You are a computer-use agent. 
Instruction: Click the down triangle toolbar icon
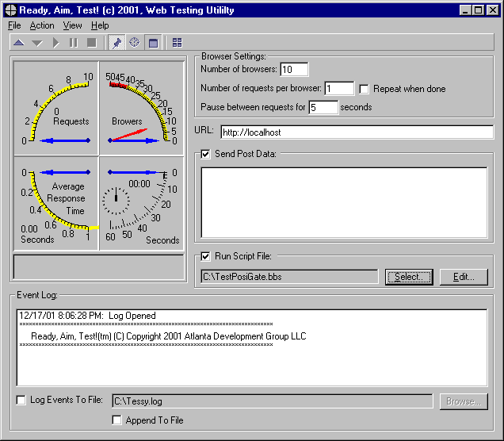click(x=37, y=43)
